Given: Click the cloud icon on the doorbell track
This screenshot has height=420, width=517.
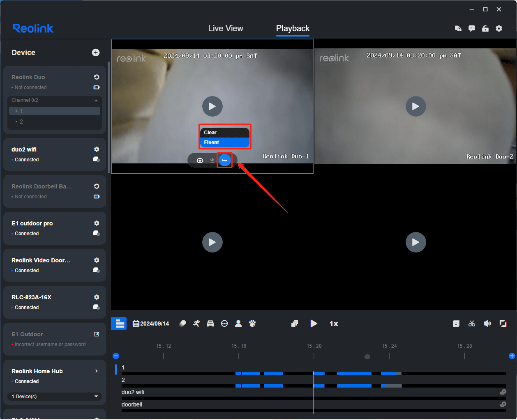Looking at the screenshot, I should [503, 404].
